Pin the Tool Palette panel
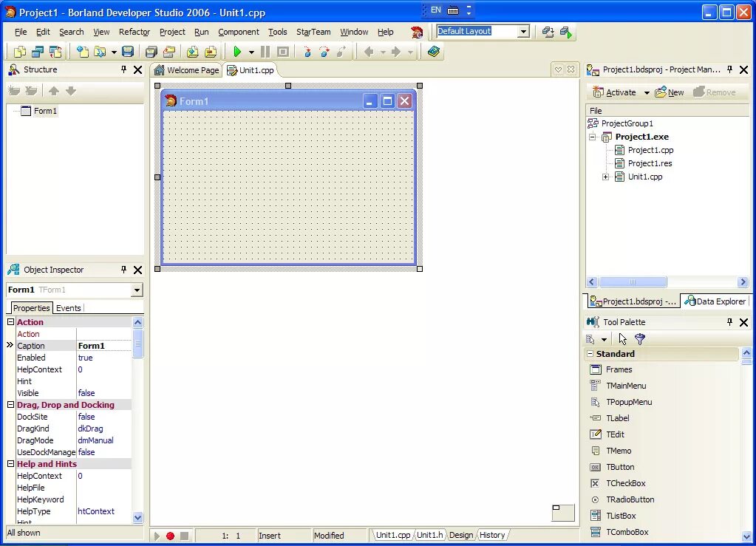756x546 pixels. (x=730, y=322)
